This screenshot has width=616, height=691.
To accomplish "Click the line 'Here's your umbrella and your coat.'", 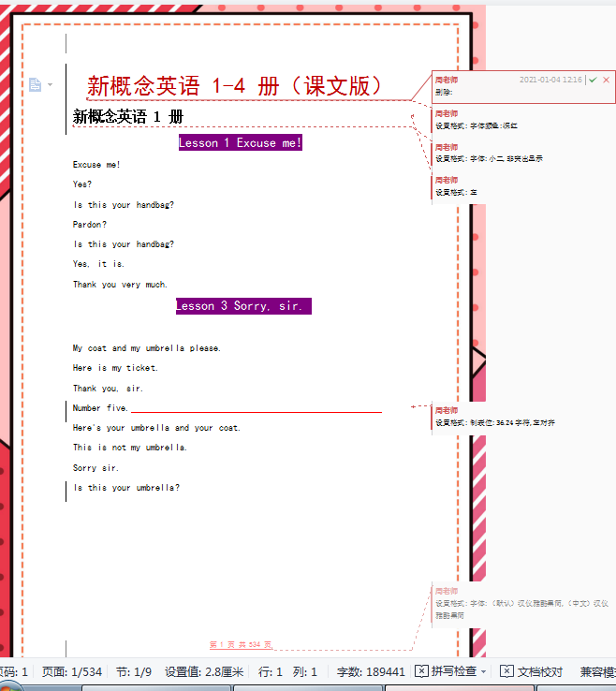I will click(156, 428).
